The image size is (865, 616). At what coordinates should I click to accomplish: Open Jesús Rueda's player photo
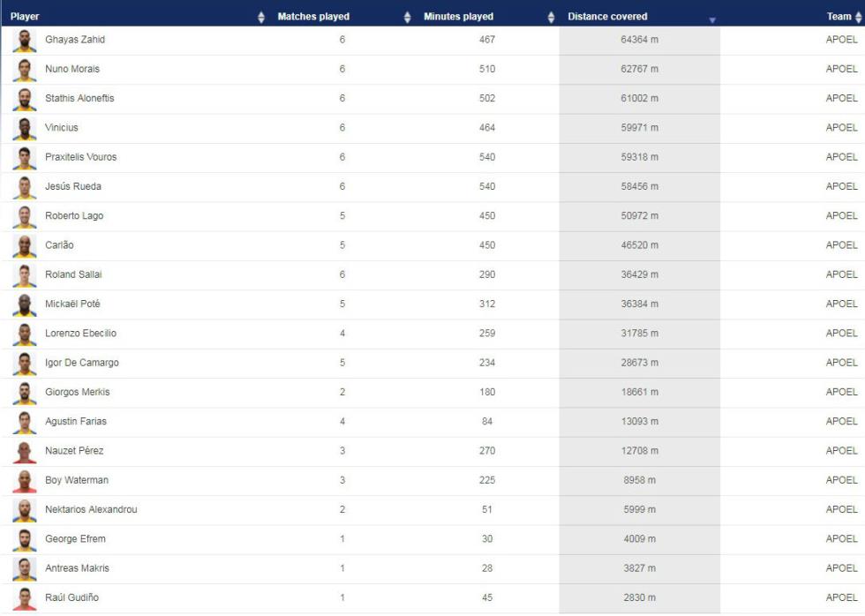click(25, 187)
